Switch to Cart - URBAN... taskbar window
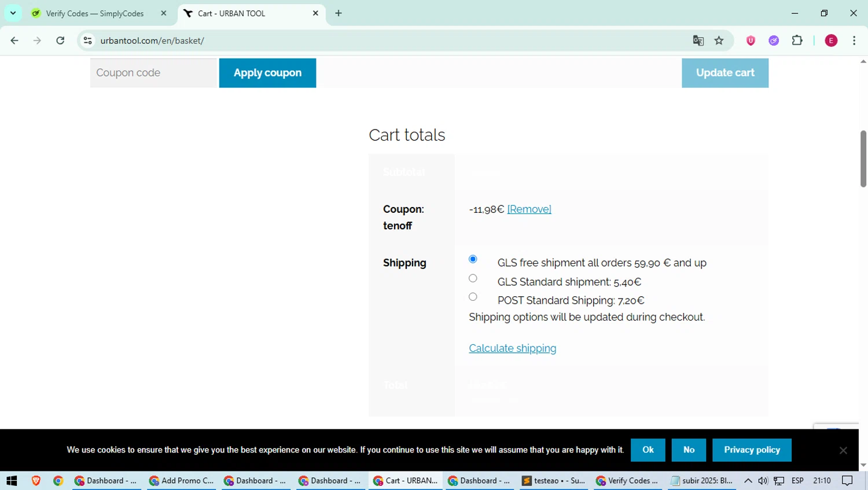The image size is (868, 490). pyautogui.click(x=406, y=481)
